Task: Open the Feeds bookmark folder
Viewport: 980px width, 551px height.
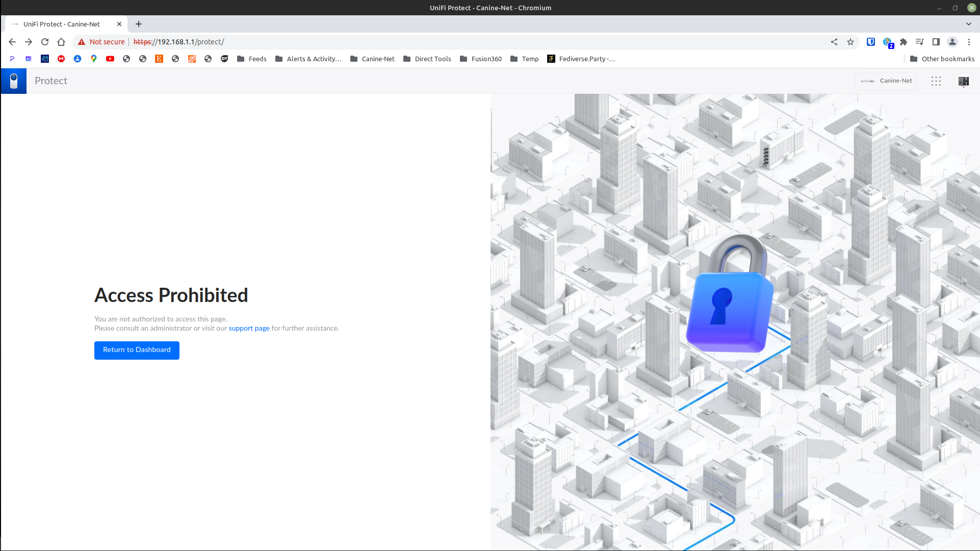Action: (x=252, y=59)
